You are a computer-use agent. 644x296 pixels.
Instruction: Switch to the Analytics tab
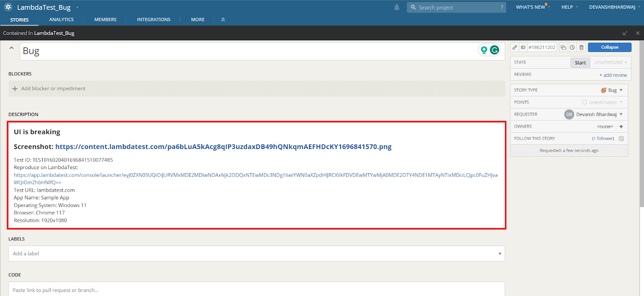pyautogui.click(x=62, y=19)
